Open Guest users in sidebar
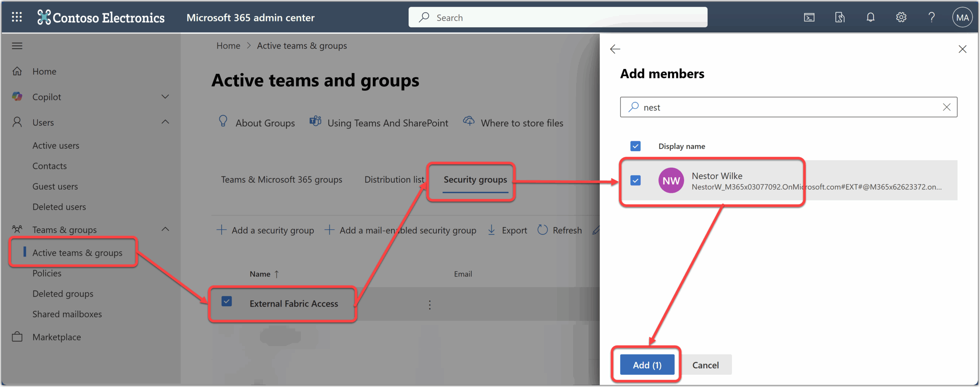Viewport: 980px width, 387px height. tap(55, 186)
